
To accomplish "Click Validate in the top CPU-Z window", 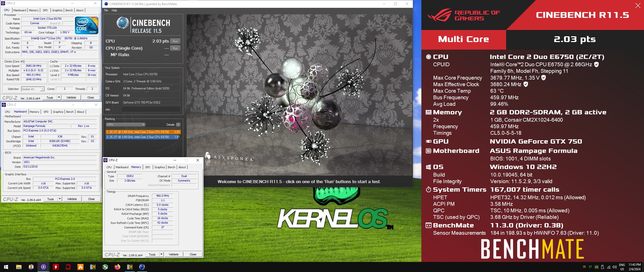I will [71, 97].
